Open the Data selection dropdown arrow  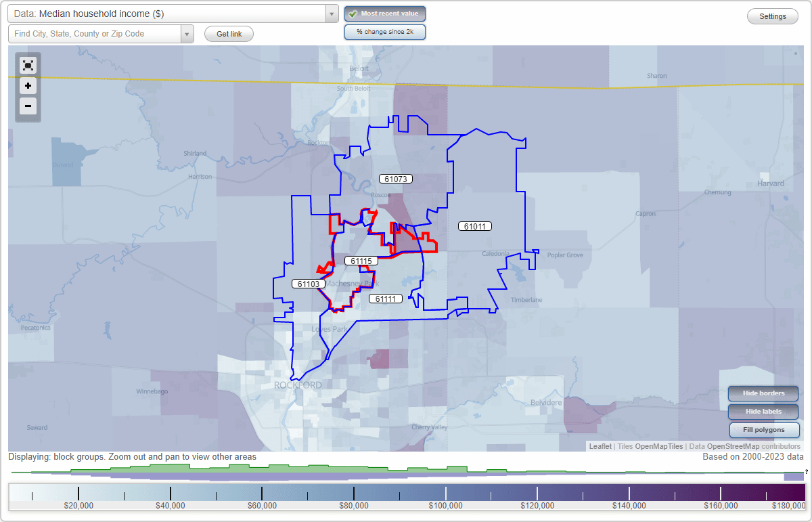coord(332,14)
